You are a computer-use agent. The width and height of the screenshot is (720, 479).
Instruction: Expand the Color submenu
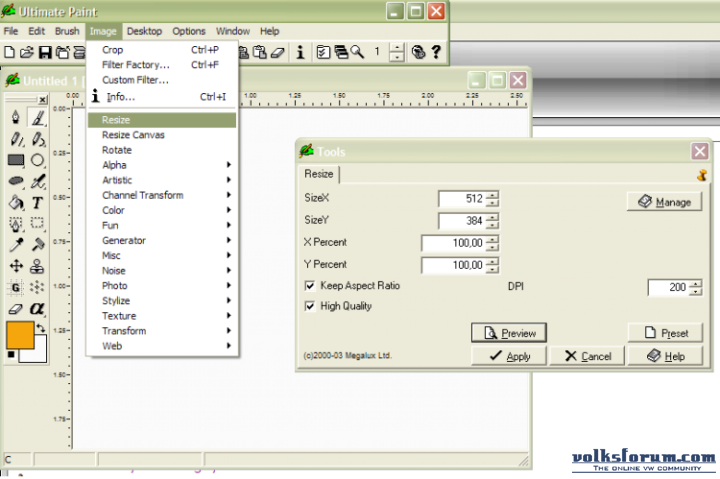click(163, 210)
